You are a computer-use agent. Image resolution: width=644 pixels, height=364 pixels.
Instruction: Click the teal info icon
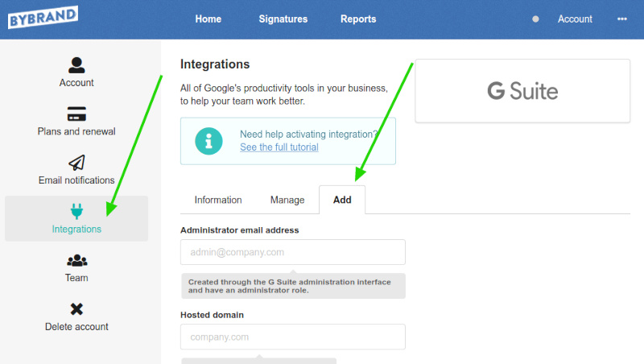[x=208, y=141]
